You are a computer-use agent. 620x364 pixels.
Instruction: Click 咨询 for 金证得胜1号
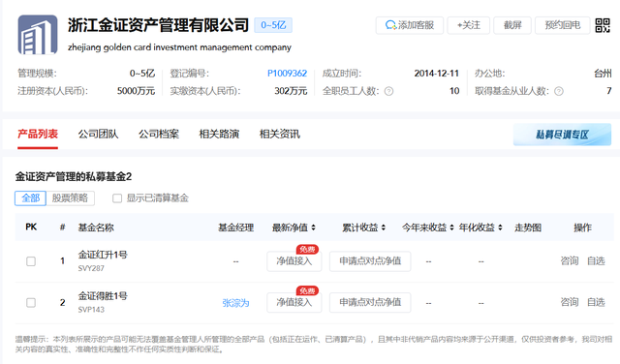pyautogui.click(x=570, y=302)
